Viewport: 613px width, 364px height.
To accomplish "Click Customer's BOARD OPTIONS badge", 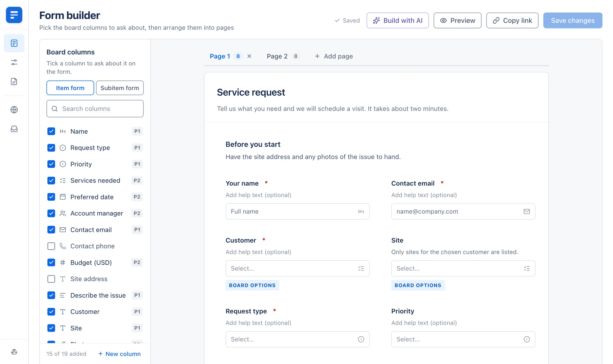I will pos(252,285).
